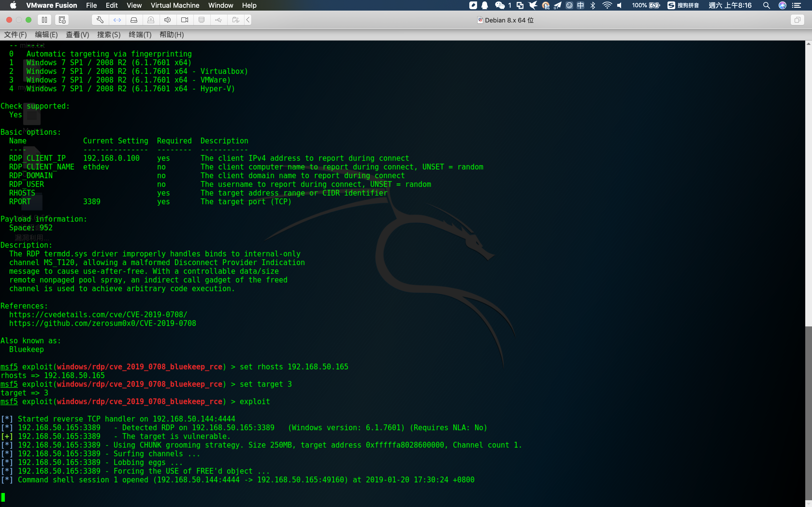Open the Virtual Machine menu
Screen dimensions: 812x507
tap(175, 5)
